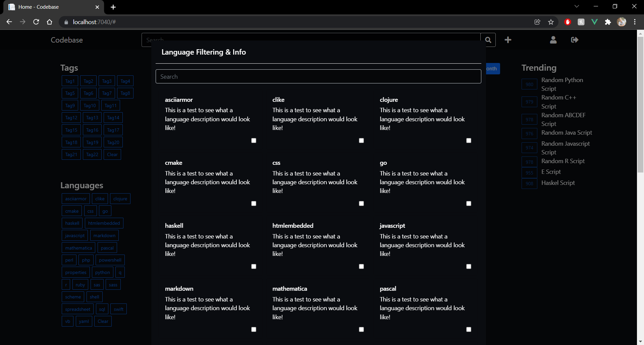Image resolution: width=644 pixels, height=345 pixels.
Task: Click the sign-out icon in the header
Action: coord(574,40)
